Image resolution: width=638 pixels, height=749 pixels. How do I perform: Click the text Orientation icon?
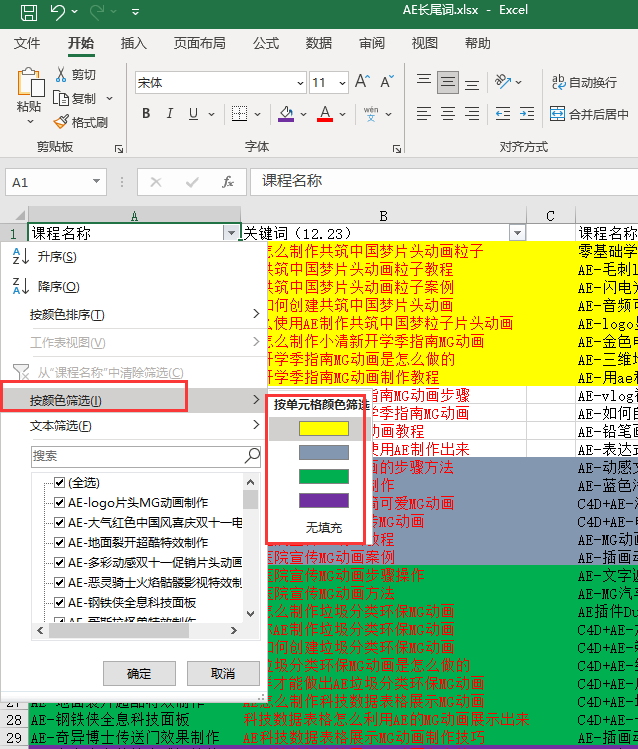coord(503,82)
